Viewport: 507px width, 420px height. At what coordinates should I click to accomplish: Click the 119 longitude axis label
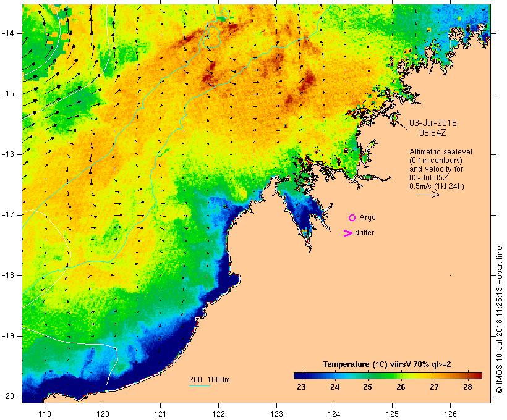pos(45,414)
